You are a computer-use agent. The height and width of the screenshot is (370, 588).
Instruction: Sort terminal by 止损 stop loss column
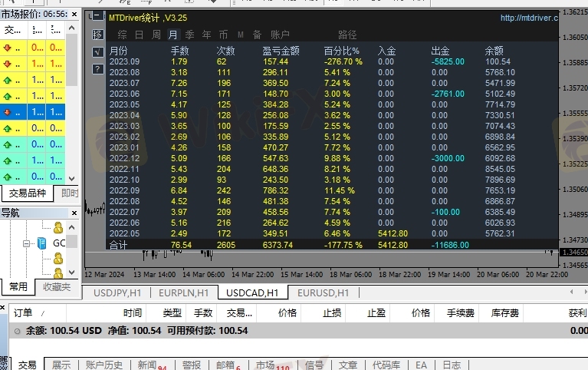click(x=324, y=313)
